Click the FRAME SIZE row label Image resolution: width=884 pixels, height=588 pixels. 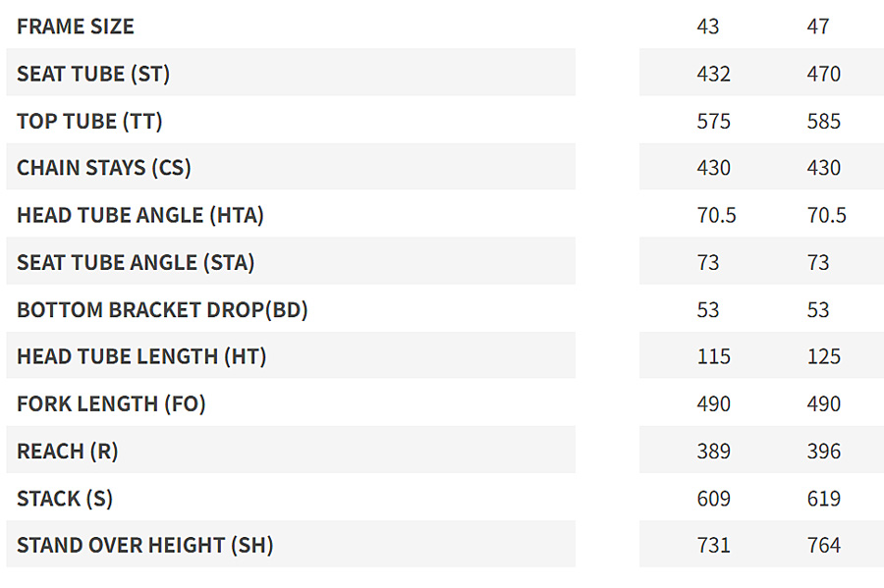(76, 27)
